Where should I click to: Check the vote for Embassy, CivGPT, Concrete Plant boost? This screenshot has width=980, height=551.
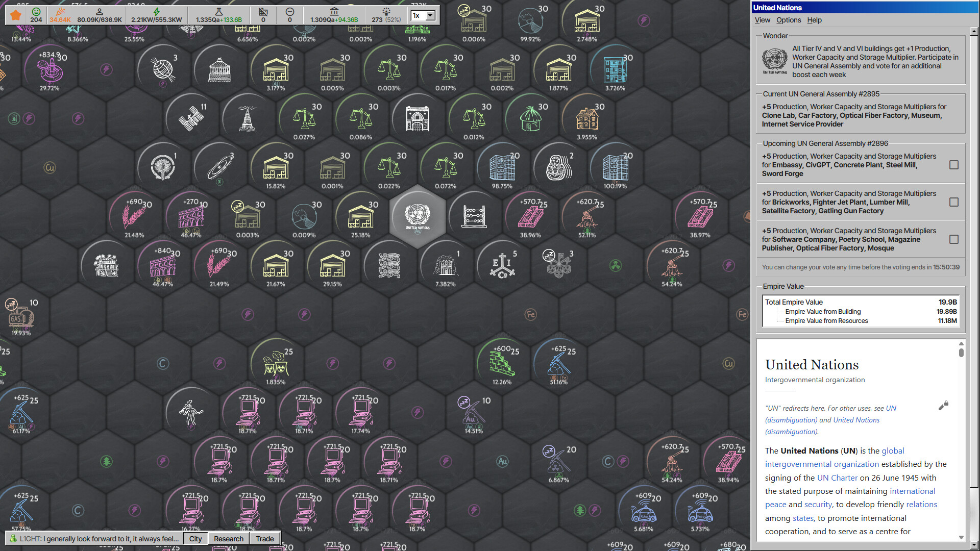coord(953,165)
